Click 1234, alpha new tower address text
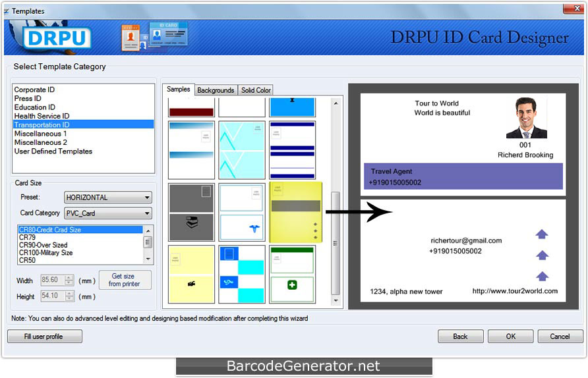 click(x=406, y=292)
